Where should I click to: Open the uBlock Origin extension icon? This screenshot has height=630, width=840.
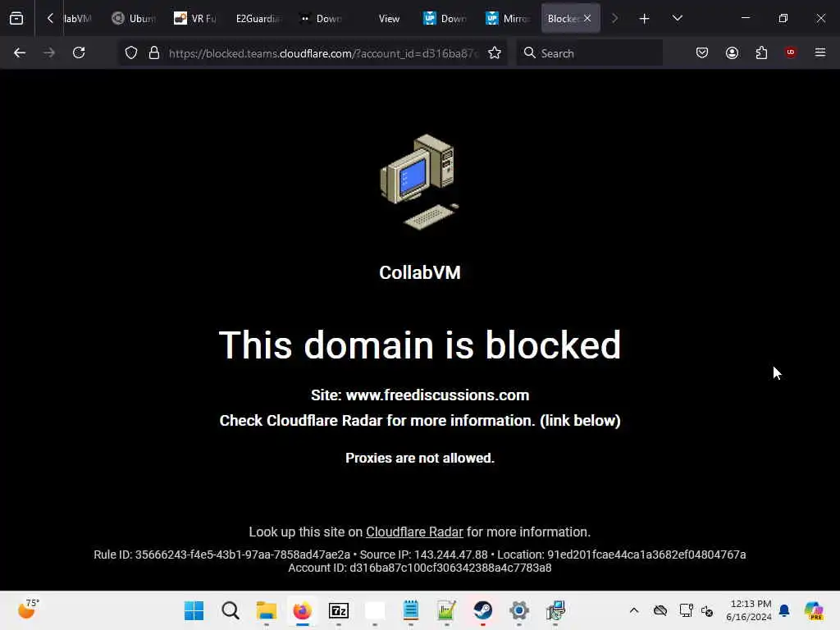[x=790, y=52]
